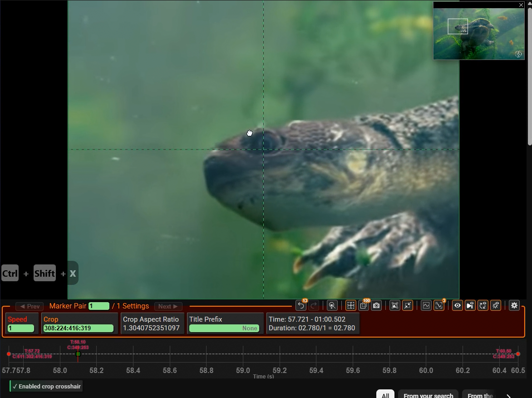Toggle the crop chart icon with badge 3
This screenshot has width=532, height=398.
(x=438, y=306)
